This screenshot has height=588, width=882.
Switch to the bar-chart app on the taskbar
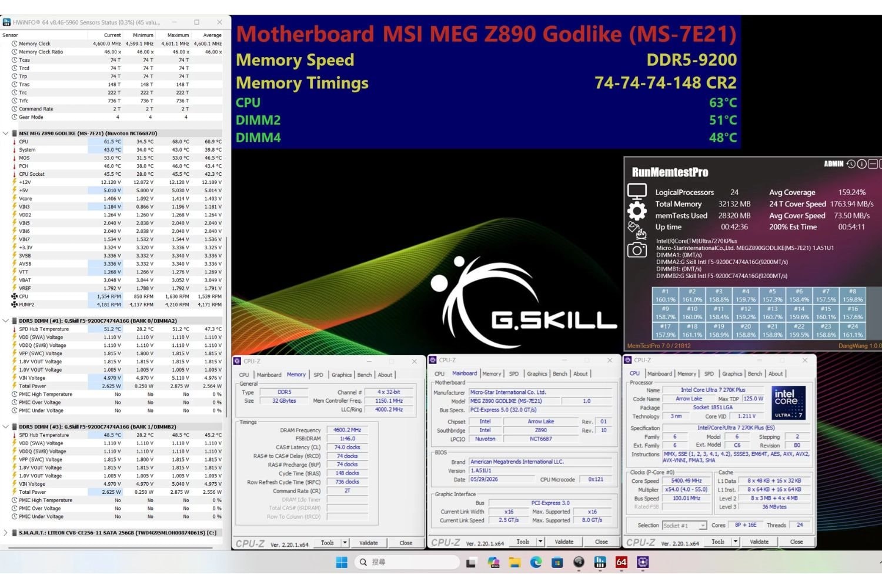pos(600,562)
